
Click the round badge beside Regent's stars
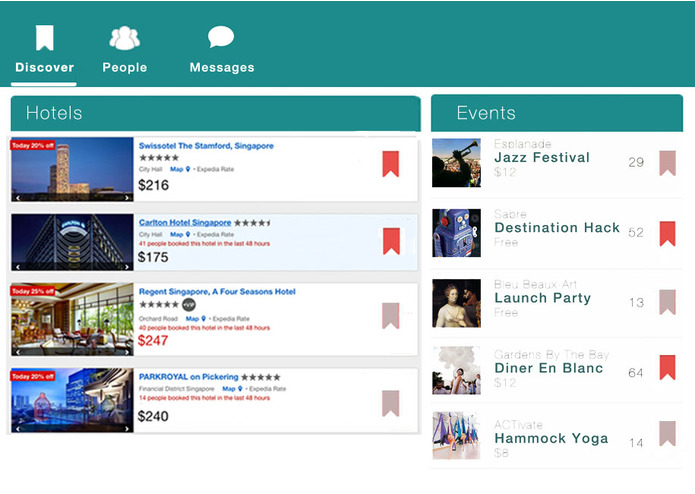189,304
